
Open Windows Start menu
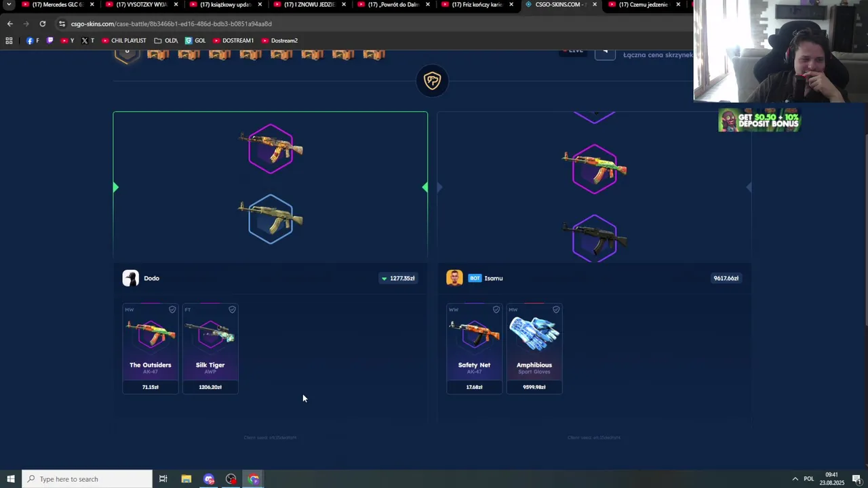coord(11,479)
